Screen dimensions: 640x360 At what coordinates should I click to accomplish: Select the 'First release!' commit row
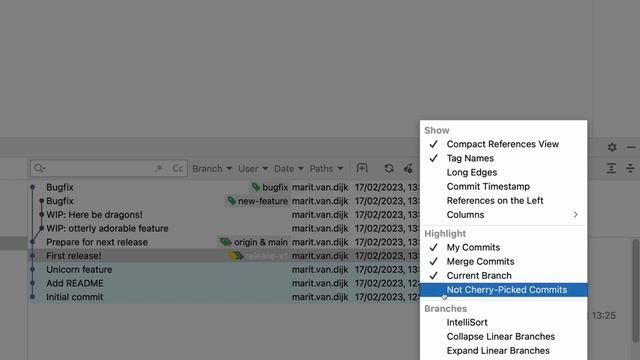224,256
